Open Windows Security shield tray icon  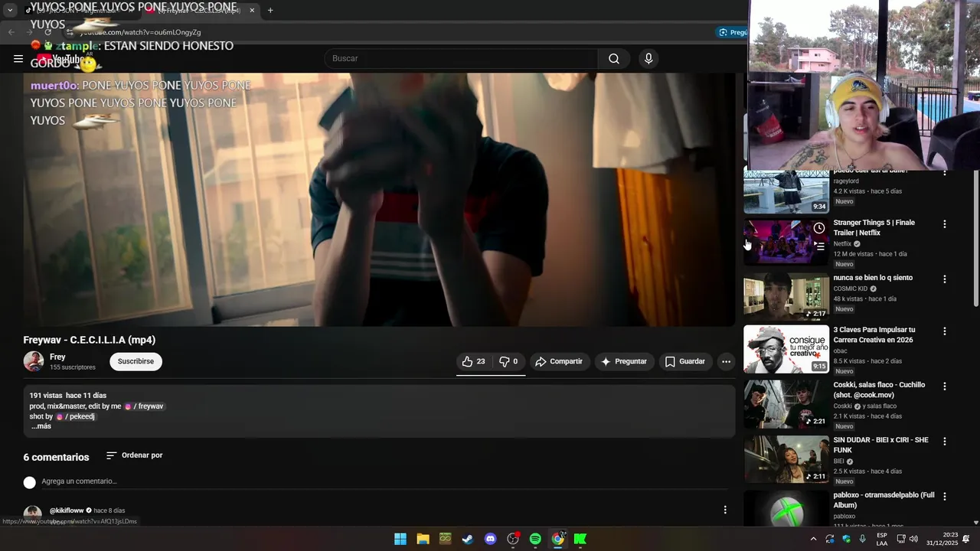point(846,540)
